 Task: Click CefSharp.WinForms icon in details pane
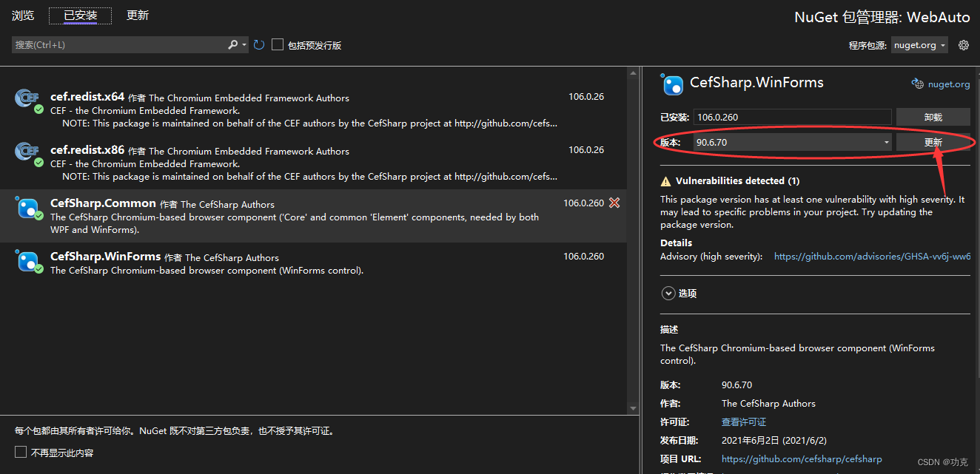(x=672, y=84)
